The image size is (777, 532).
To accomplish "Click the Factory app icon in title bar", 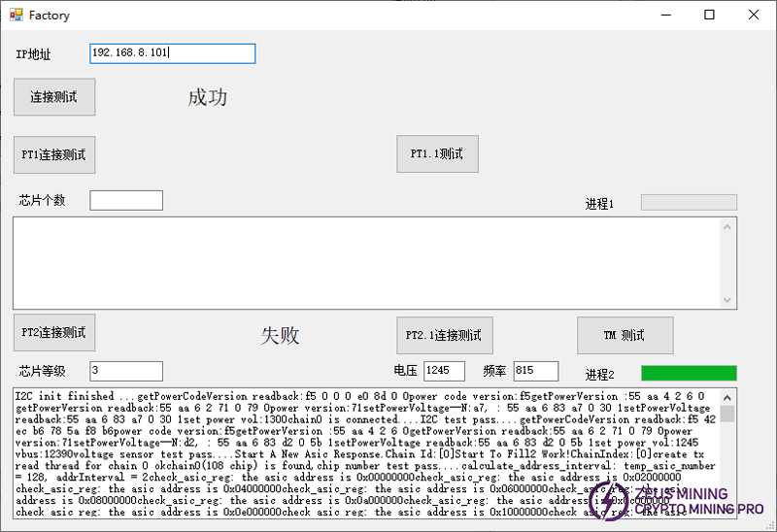I will [x=15, y=16].
